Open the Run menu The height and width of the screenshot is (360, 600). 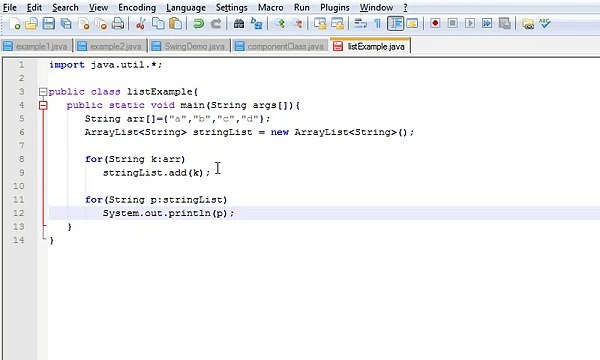(x=302, y=7)
